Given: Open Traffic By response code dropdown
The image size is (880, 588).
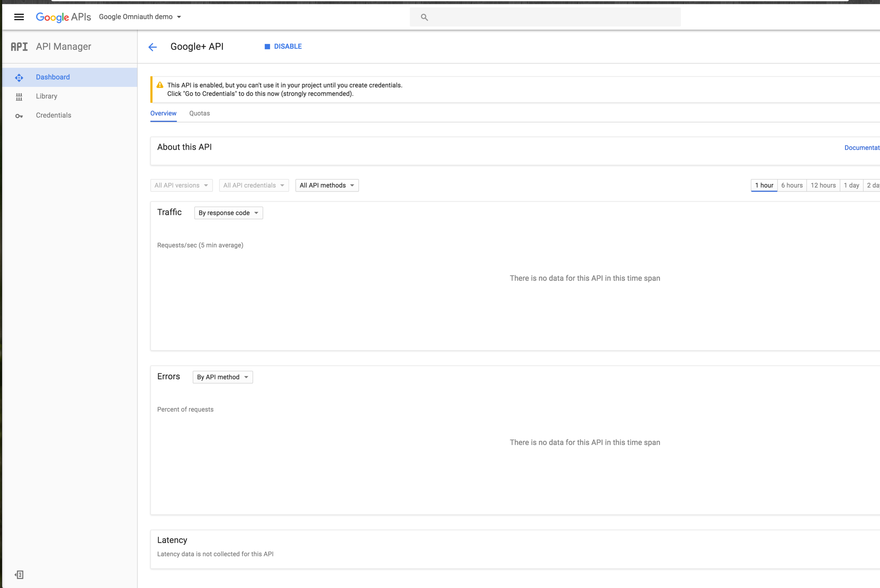Looking at the screenshot, I should point(228,213).
